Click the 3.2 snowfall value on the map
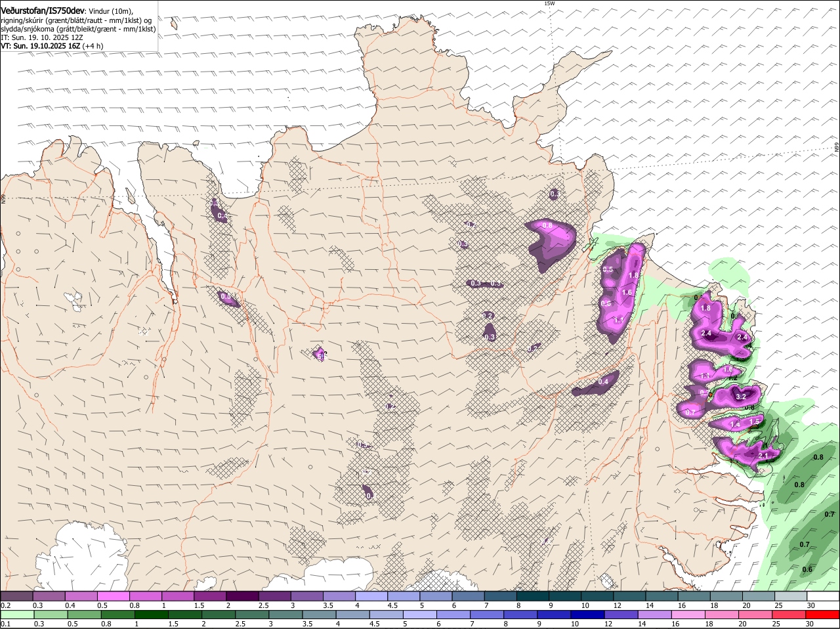 click(x=742, y=397)
